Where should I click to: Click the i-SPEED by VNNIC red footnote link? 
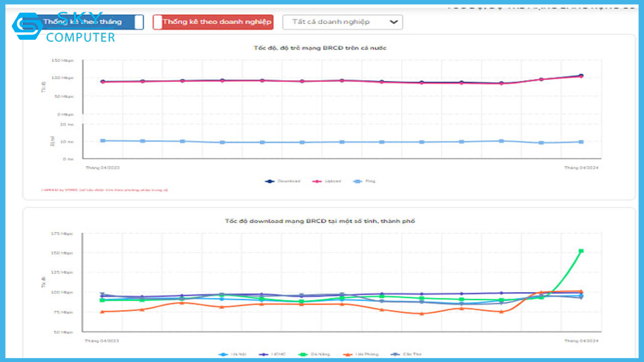(x=105, y=190)
